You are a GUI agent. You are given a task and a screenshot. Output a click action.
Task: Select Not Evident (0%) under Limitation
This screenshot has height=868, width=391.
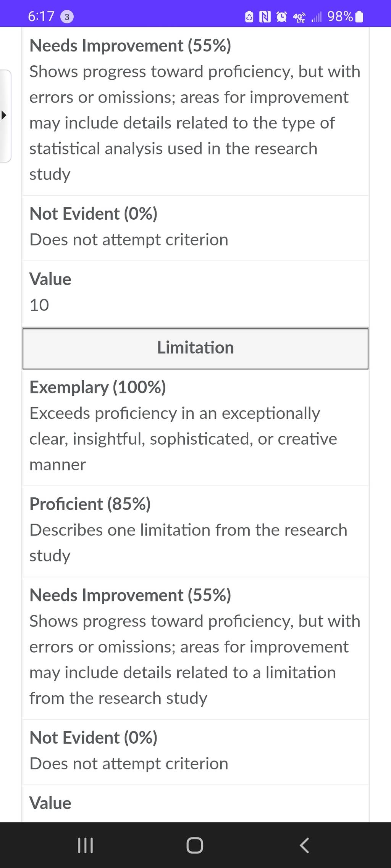point(195,752)
